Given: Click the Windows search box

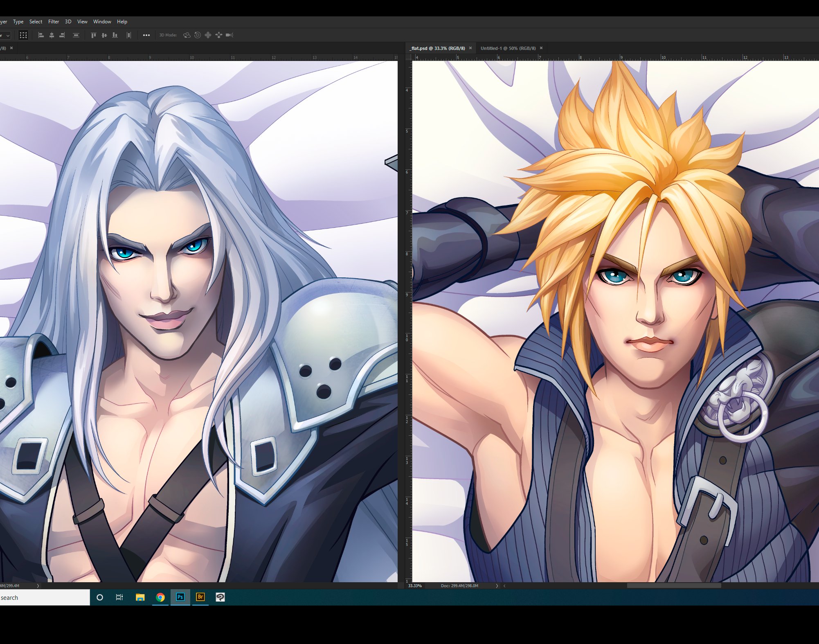Looking at the screenshot, I should (x=45, y=597).
